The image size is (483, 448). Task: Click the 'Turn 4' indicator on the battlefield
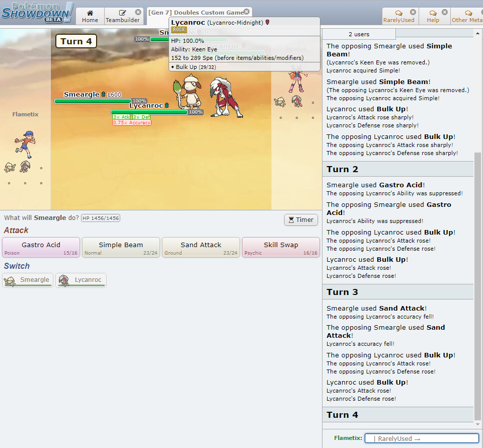coord(76,41)
